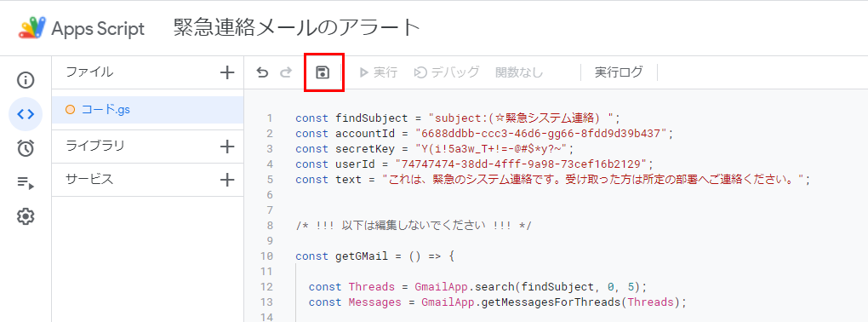This screenshot has width=868, height=322.
Task: Click the 実行 run button
Action: 378,72
